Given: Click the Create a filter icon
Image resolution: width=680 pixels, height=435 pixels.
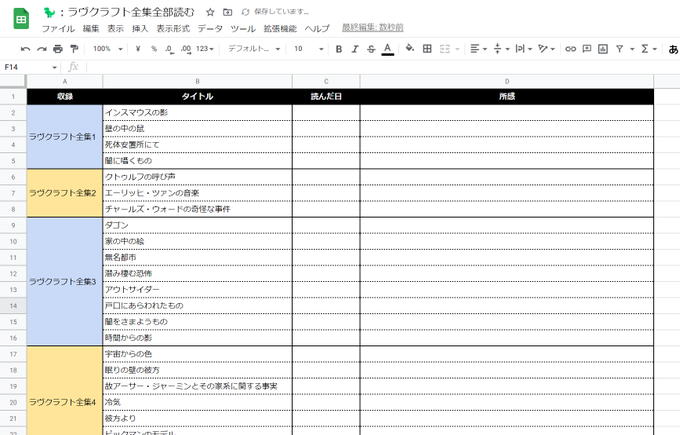Looking at the screenshot, I should pyautogui.click(x=620, y=49).
